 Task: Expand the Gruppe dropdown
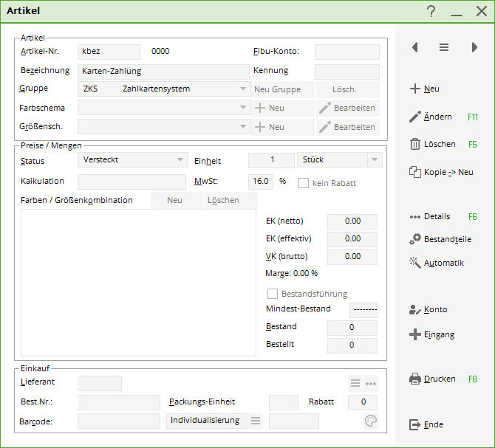tap(243, 89)
